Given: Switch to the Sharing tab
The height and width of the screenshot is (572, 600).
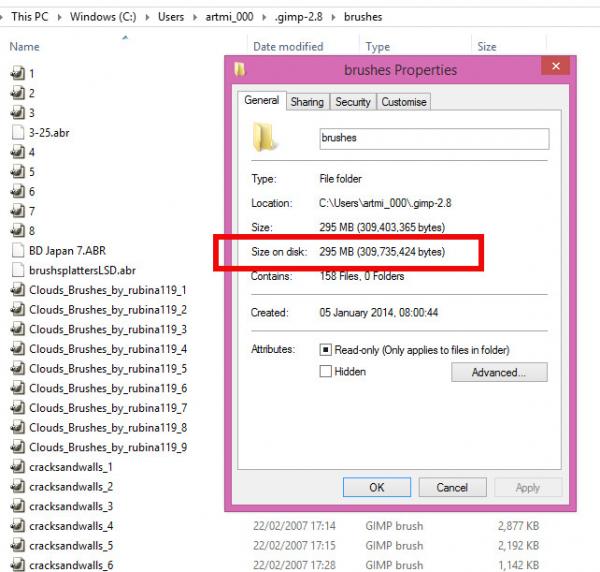Looking at the screenshot, I should tap(307, 102).
